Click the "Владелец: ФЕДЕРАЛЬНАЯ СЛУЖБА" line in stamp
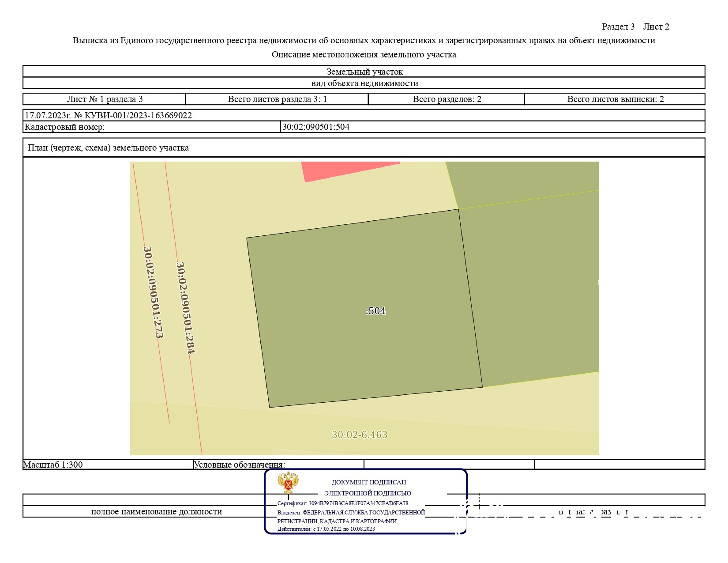728x563 pixels. tap(351, 512)
